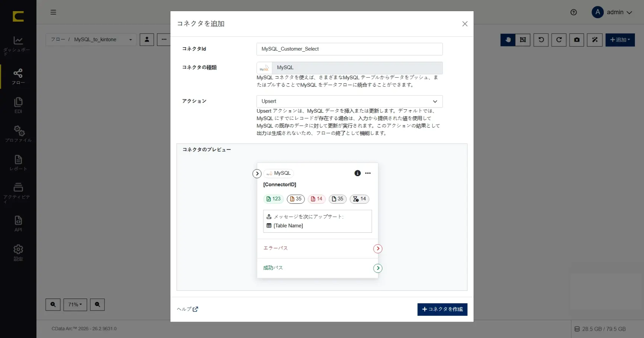Toggle the hamburger sidebar menu
This screenshot has height=338, width=644.
[x=53, y=12]
